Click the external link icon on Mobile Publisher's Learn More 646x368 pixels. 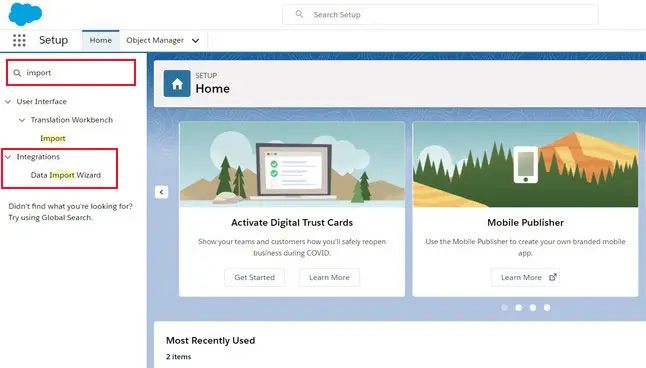coord(553,277)
